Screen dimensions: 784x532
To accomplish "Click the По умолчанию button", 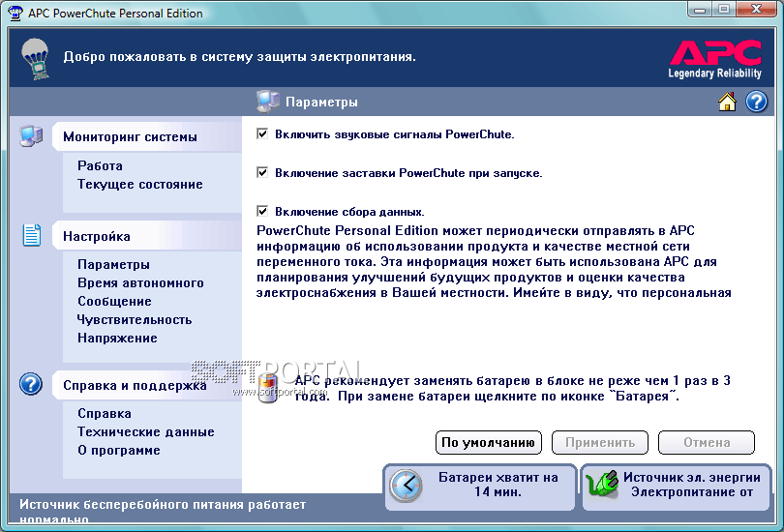I will coord(489,443).
